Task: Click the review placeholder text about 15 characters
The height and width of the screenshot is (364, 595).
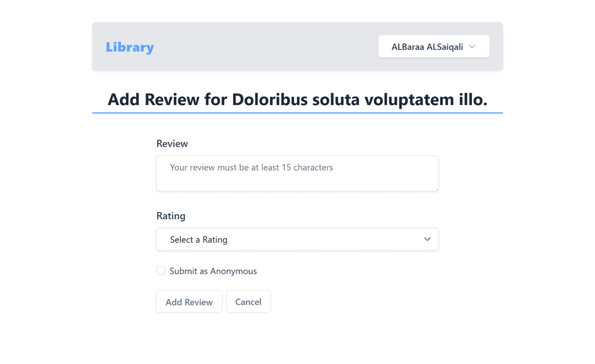Action: point(251,168)
